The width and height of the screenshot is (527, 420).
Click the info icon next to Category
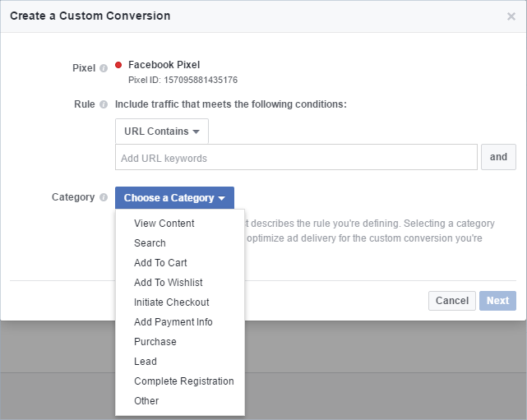click(104, 197)
